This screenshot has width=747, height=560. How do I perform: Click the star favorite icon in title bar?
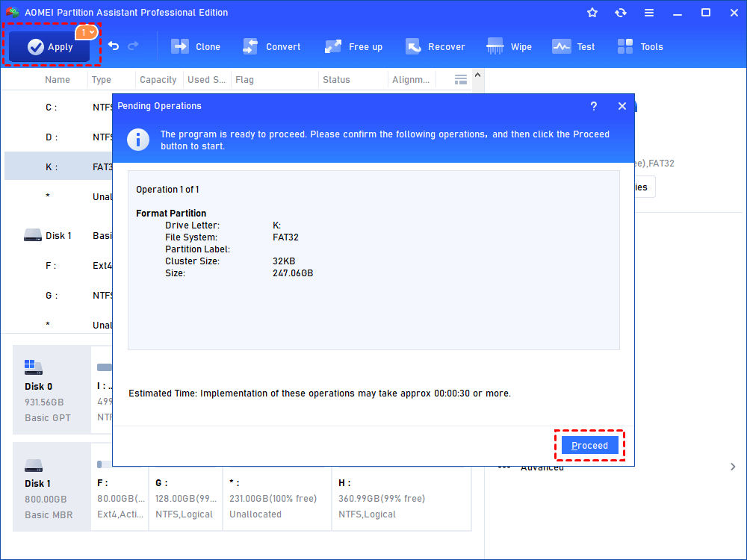tap(592, 13)
